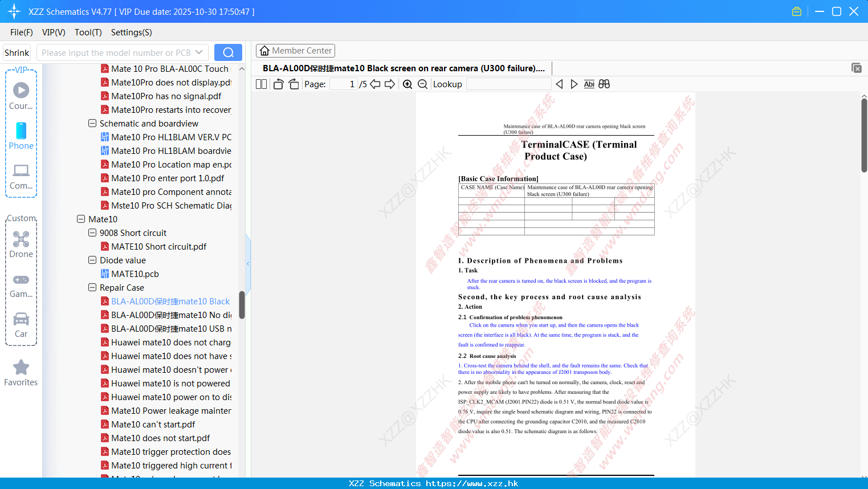
Task: Open the model number dropdown arrow
Action: [x=199, y=52]
